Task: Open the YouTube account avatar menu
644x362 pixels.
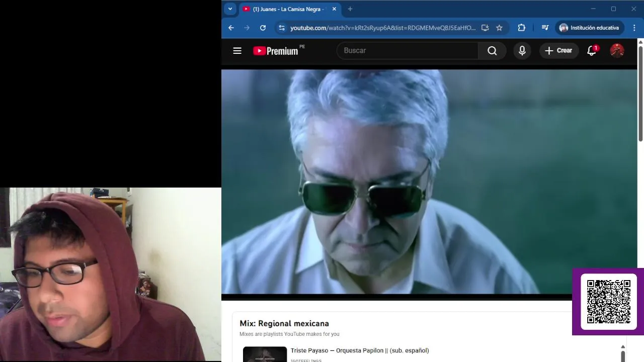Action: pyautogui.click(x=617, y=50)
